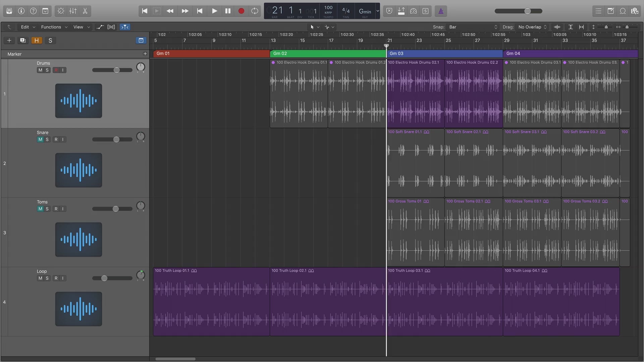644x362 pixels.
Task: Unmute the Toms track
Action: click(40, 209)
